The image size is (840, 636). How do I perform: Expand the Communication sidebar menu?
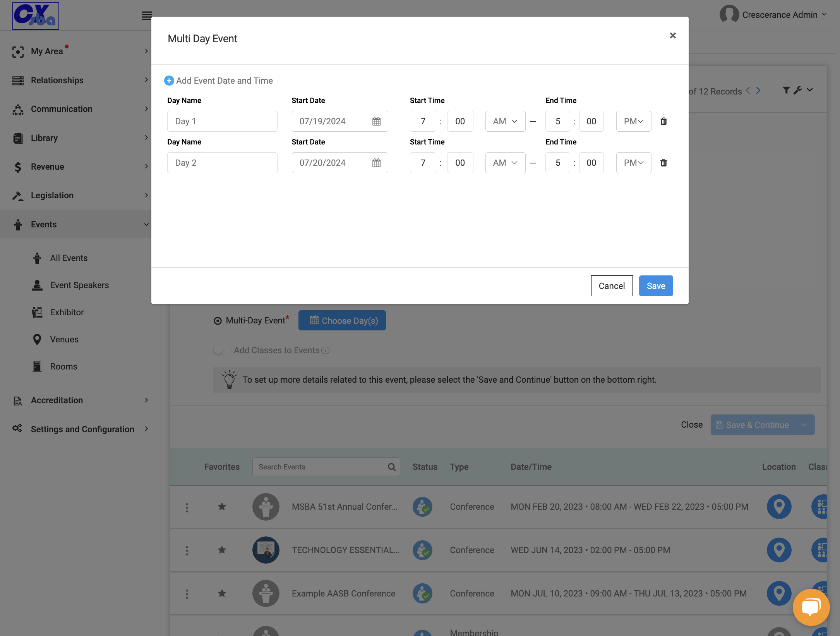click(80, 109)
